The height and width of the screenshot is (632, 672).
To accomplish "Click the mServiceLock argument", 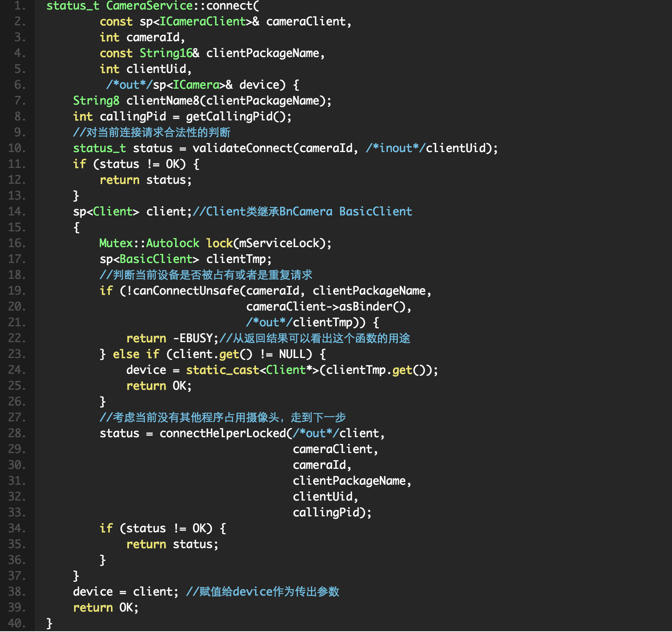I will [x=279, y=243].
